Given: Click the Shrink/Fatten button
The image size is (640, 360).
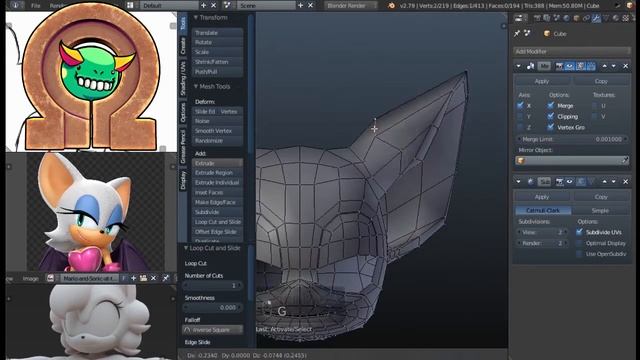Looking at the screenshot, I should [217, 62].
